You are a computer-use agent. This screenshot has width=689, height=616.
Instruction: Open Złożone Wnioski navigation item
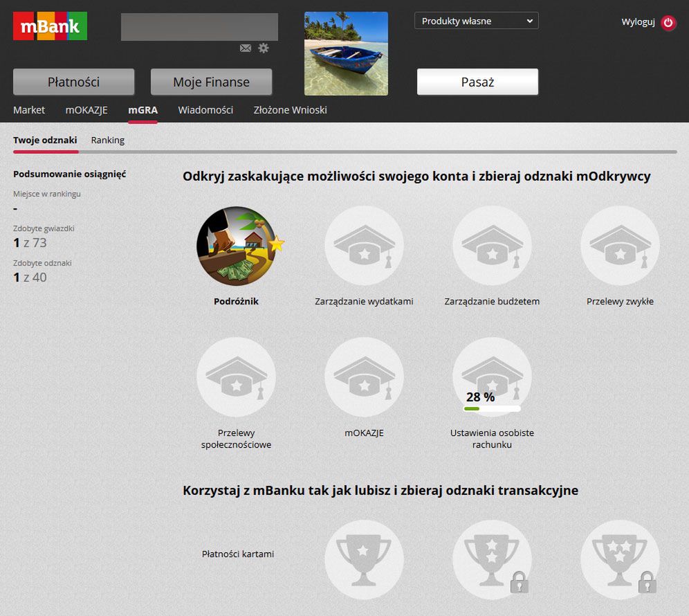(290, 110)
